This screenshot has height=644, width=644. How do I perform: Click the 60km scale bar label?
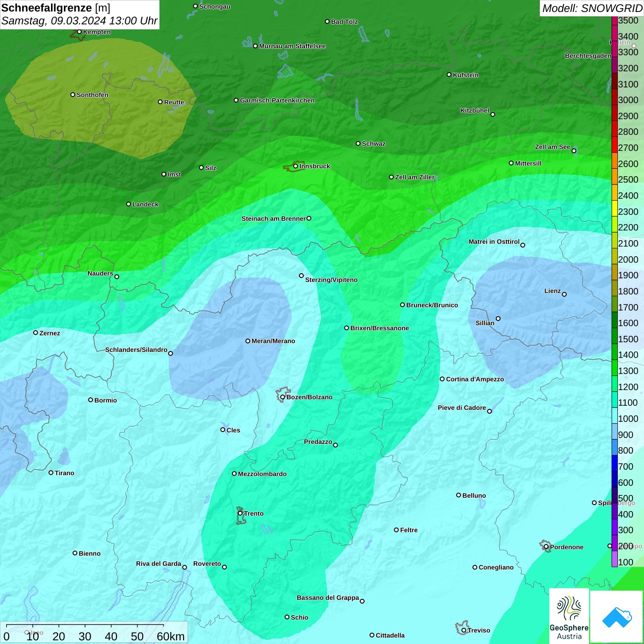tap(171, 636)
